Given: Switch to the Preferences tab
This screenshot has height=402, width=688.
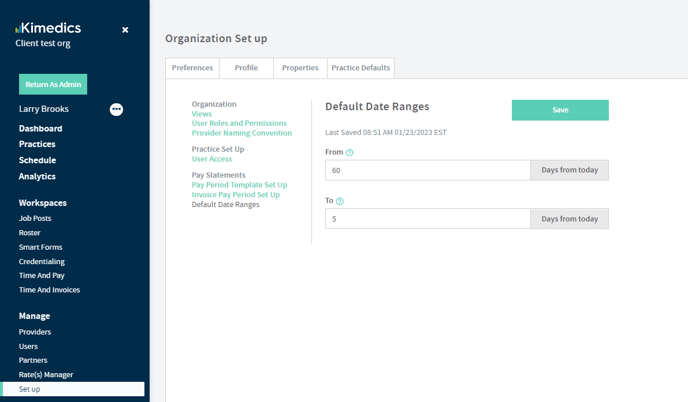Looking at the screenshot, I should (x=192, y=68).
